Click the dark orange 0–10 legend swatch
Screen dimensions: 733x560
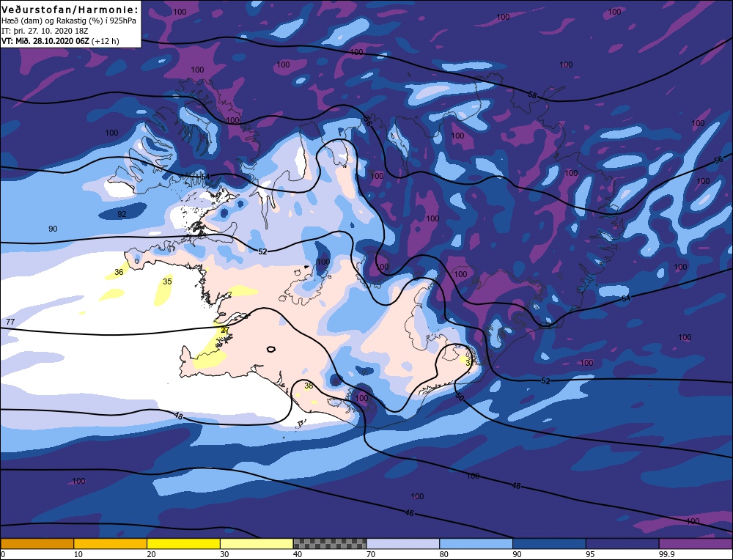37,544
